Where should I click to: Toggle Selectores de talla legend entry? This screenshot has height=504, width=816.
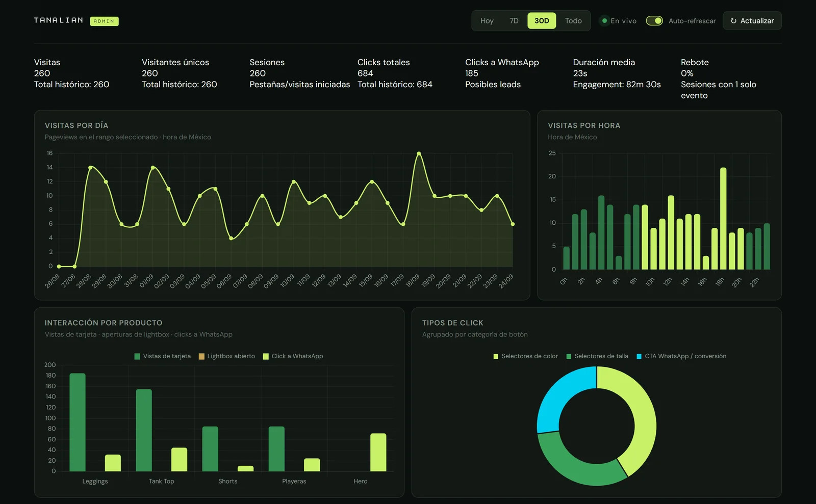597,356
